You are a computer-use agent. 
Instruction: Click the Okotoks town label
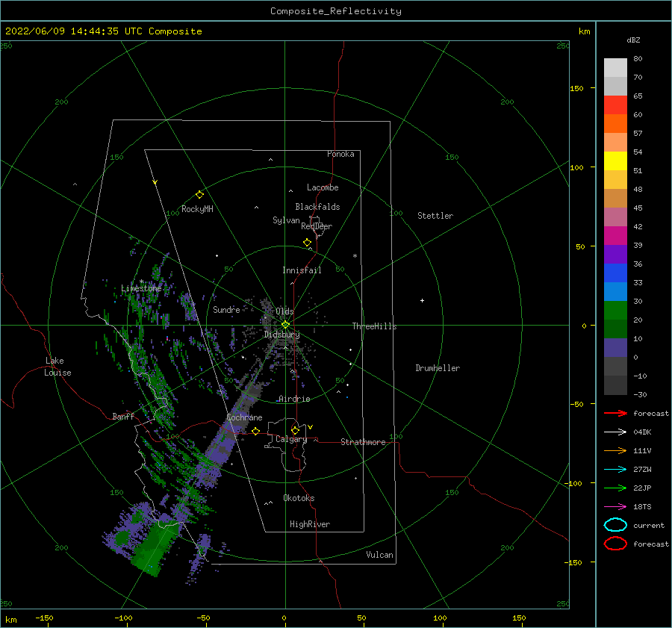click(299, 498)
